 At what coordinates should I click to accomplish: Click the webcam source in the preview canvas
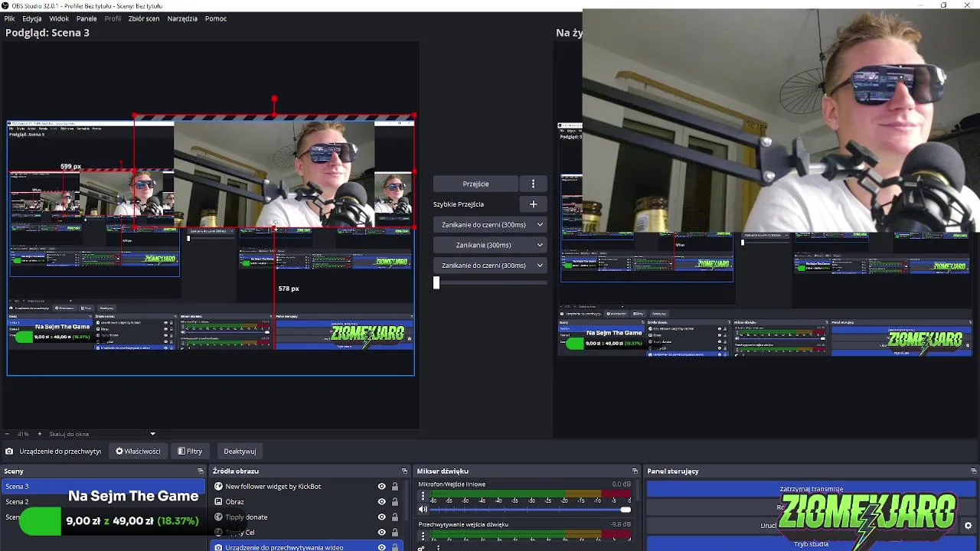pos(274,172)
